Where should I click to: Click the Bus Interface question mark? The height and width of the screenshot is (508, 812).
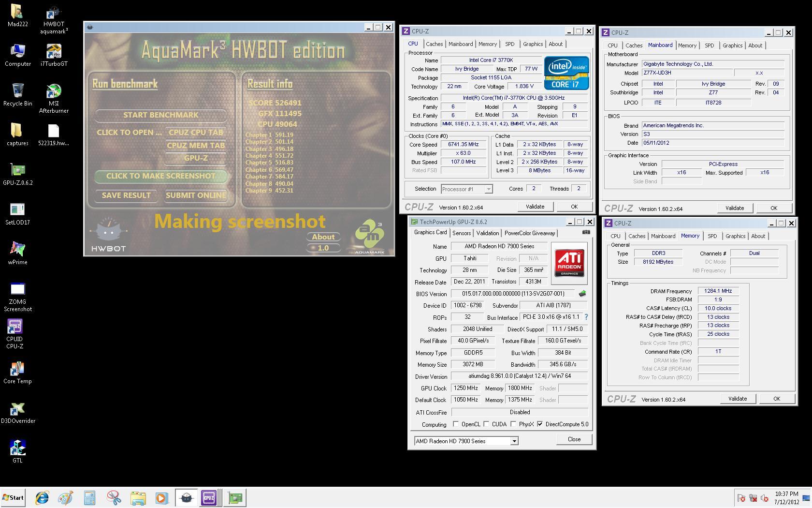click(x=586, y=317)
